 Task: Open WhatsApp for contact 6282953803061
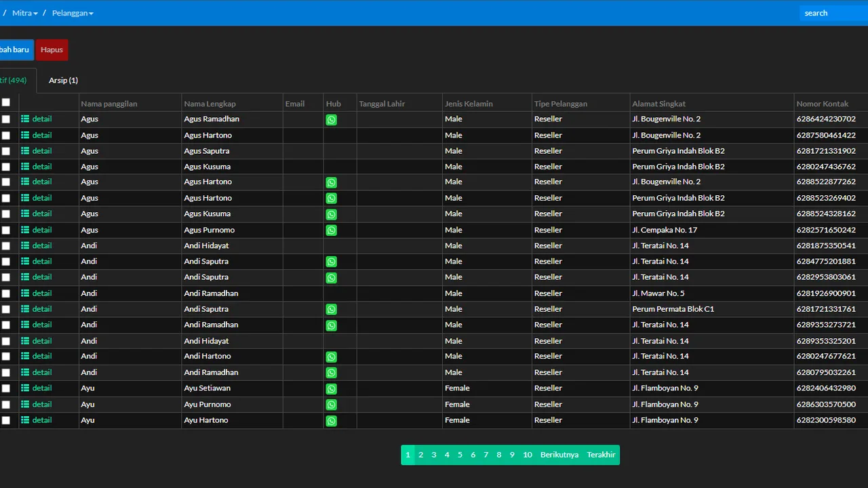pos(331,278)
